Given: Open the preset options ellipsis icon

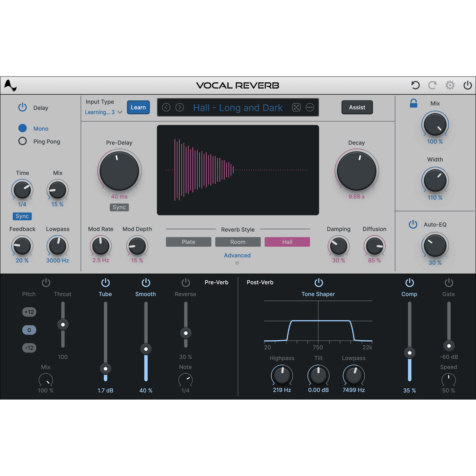Looking at the screenshot, I should [310, 107].
